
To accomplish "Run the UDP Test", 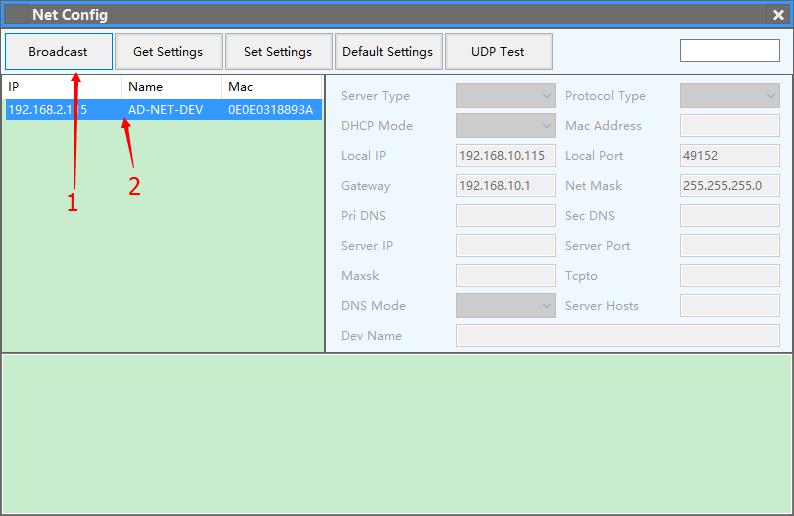I will pyautogui.click(x=498, y=52).
